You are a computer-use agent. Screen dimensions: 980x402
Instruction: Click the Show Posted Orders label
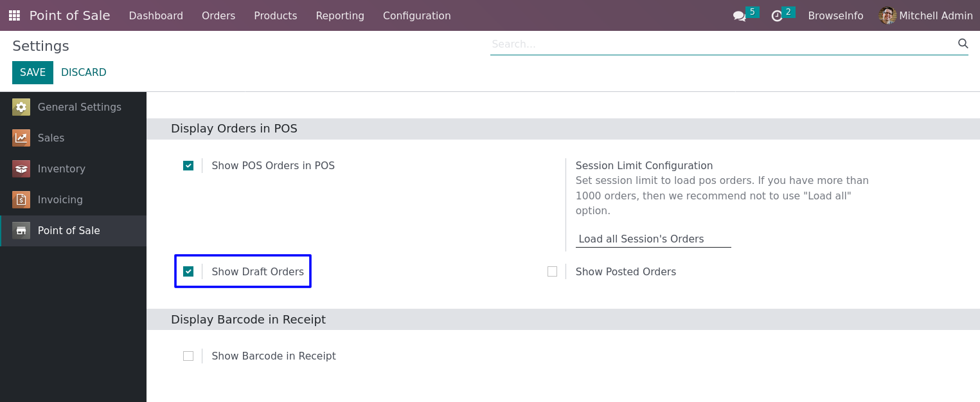(626, 272)
